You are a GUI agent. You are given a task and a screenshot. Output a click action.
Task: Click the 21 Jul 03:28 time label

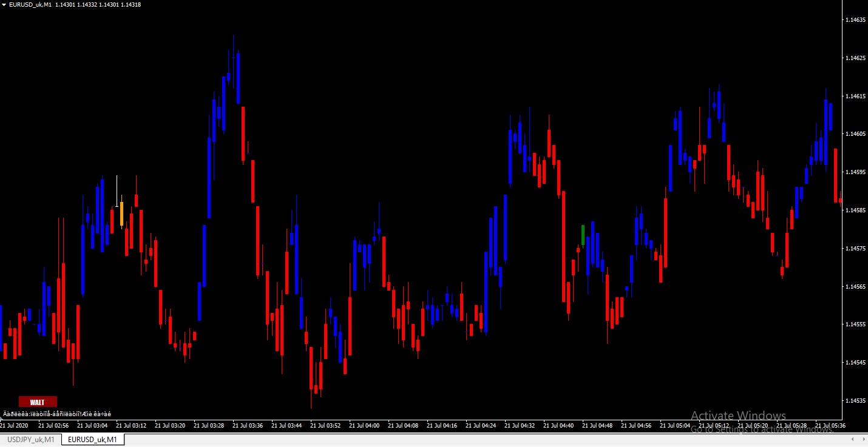[x=209, y=426]
